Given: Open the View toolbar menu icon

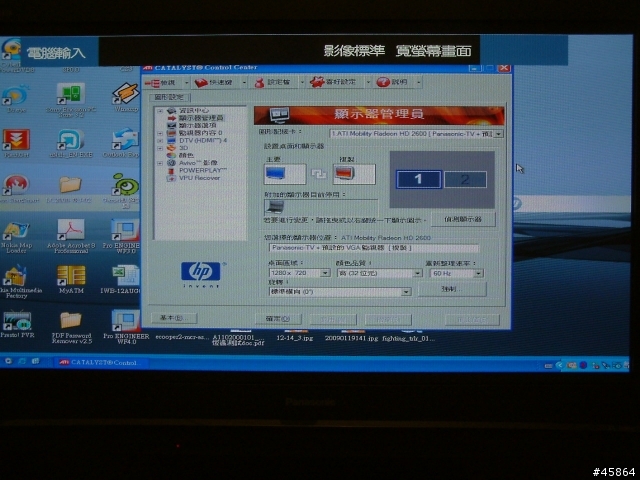Looking at the screenshot, I should click(x=152, y=83).
